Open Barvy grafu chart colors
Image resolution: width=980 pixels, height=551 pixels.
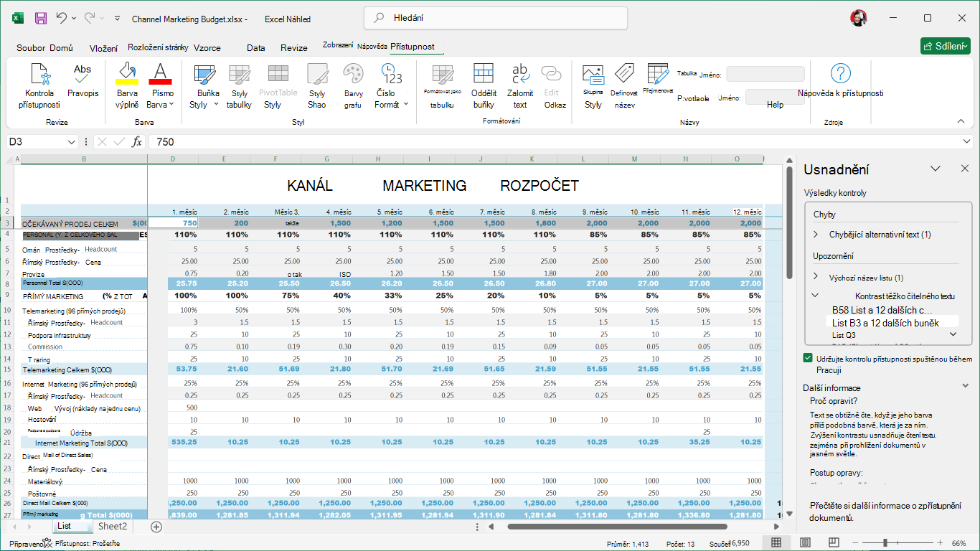pos(353,86)
